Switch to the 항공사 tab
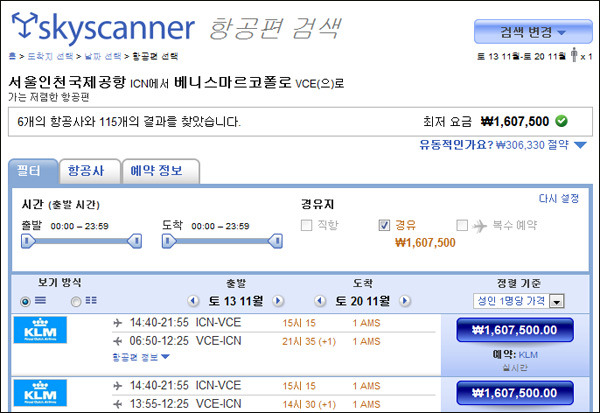 90,171
